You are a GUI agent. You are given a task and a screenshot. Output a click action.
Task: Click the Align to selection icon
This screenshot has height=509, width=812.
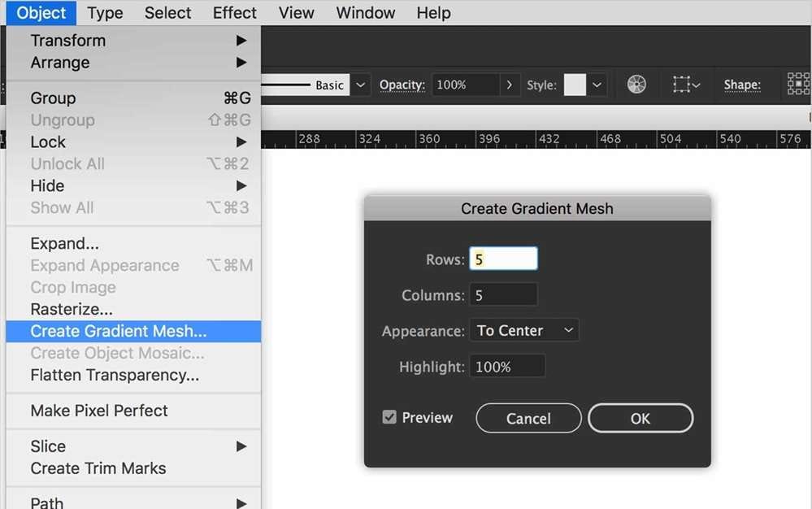click(x=686, y=84)
